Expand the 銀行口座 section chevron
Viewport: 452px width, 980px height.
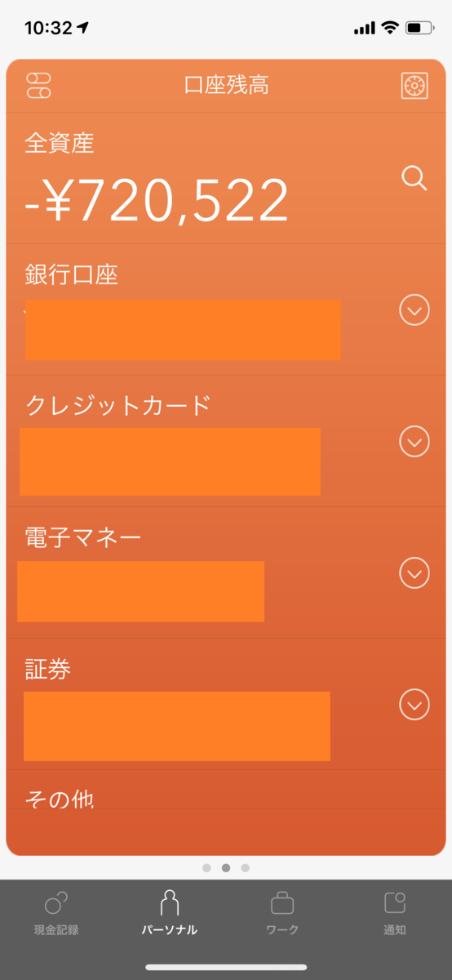pyautogui.click(x=414, y=310)
